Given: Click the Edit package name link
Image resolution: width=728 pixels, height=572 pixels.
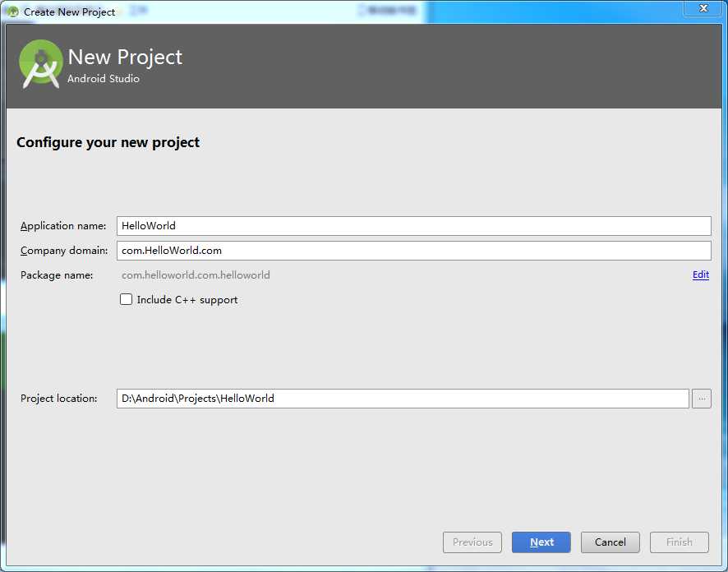Looking at the screenshot, I should pos(701,274).
